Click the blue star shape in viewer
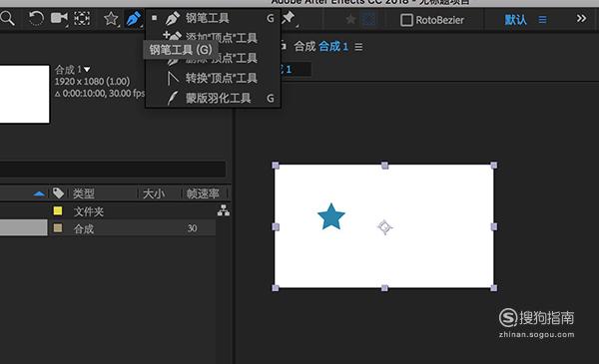 [331, 216]
